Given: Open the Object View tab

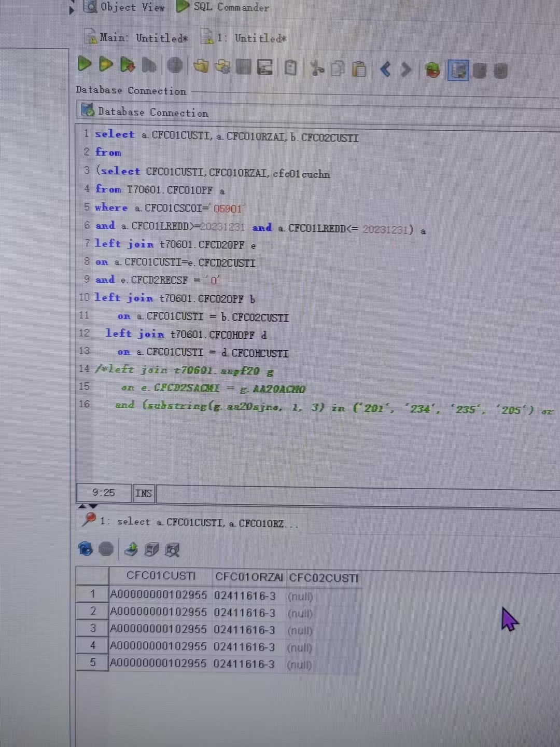Looking at the screenshot, I should tap(125, 7).
